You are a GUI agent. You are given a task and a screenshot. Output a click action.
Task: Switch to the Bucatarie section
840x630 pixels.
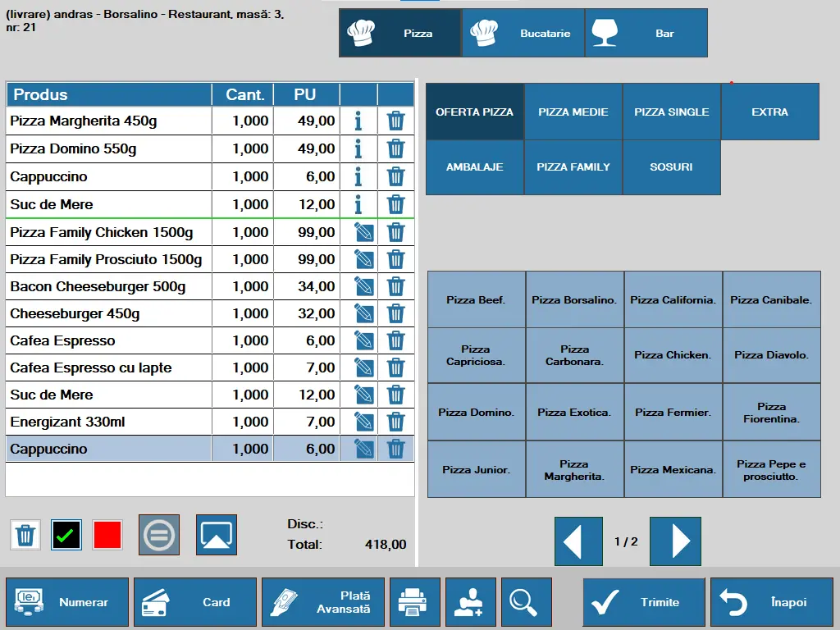coord(523,34)
